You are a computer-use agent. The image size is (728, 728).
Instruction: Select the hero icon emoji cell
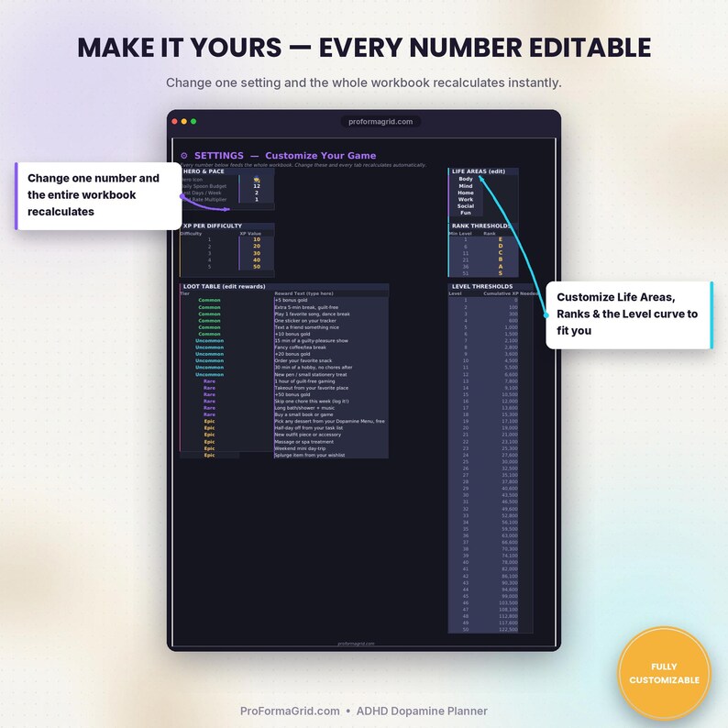pos(257,179)
